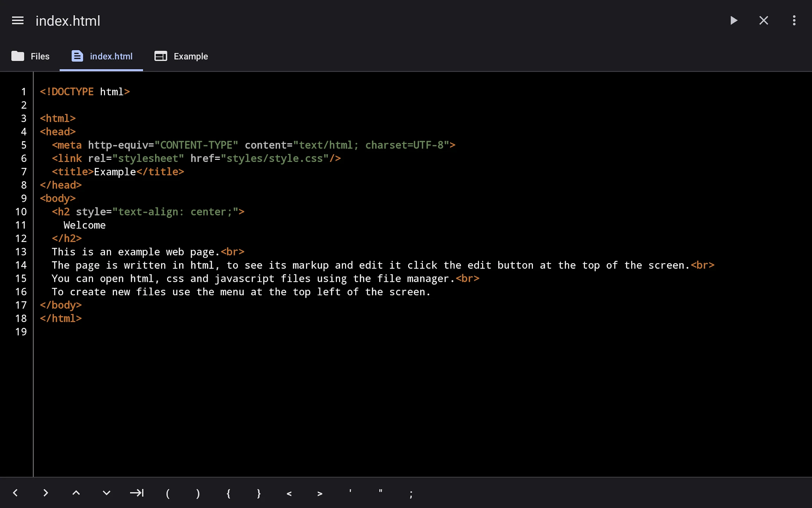This screenshot has height=508, width=812.
Task: Select the index.html tab
Action: coord(101,56)
